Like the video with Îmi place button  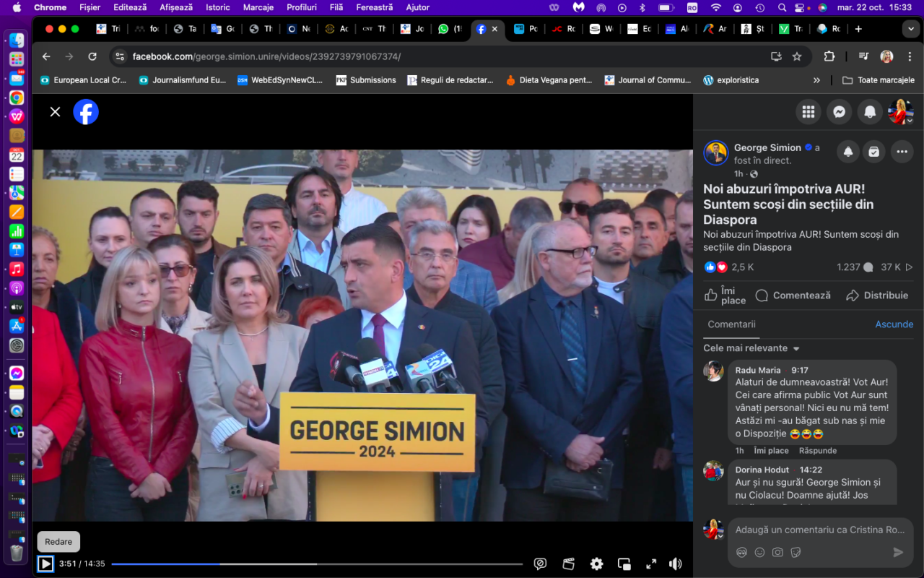(725, 295)
